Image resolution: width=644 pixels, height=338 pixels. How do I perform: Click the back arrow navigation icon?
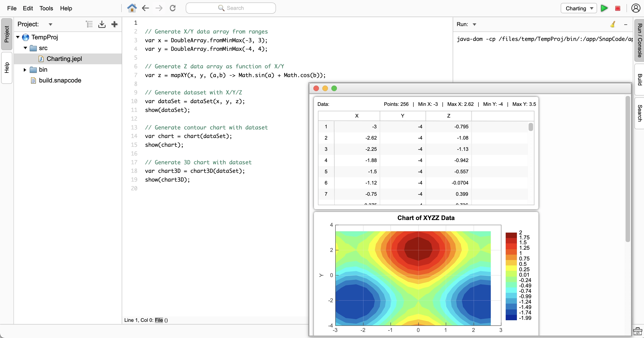click(x=145, y=8)
